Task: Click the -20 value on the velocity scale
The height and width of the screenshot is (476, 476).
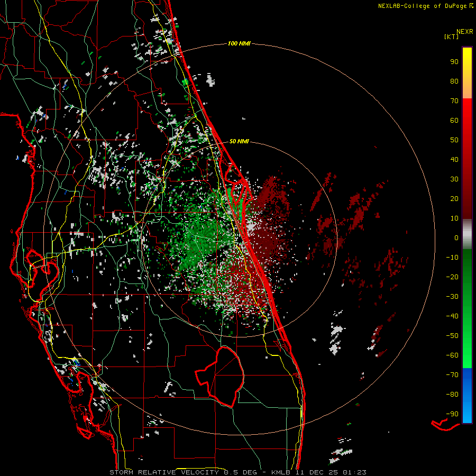Action: (x=452, y=277)
